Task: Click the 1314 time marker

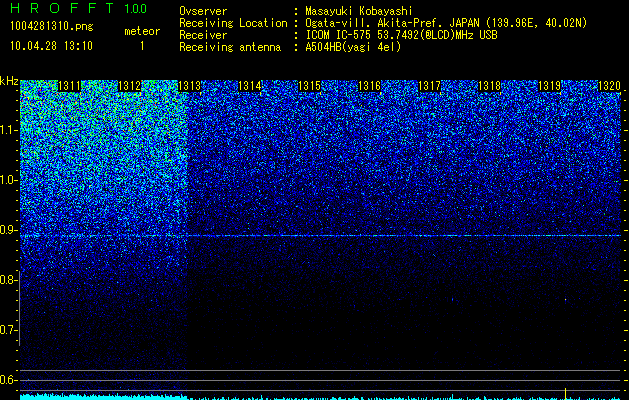Action: point(250,86)
